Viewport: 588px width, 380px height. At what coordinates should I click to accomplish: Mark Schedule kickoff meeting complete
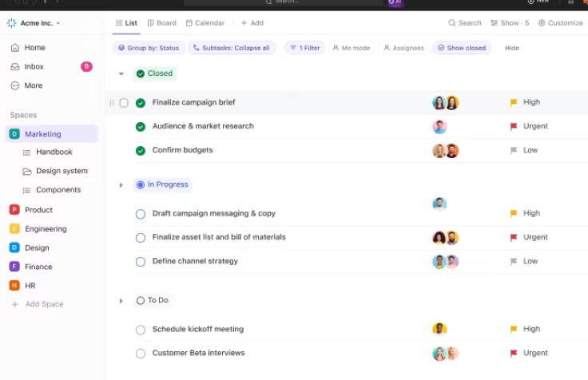pos(141,330)
